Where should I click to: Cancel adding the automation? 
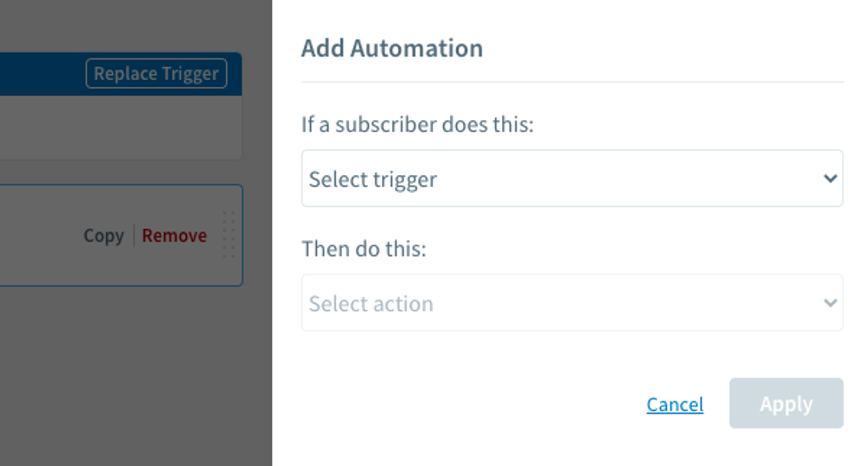tap(675, 404)
